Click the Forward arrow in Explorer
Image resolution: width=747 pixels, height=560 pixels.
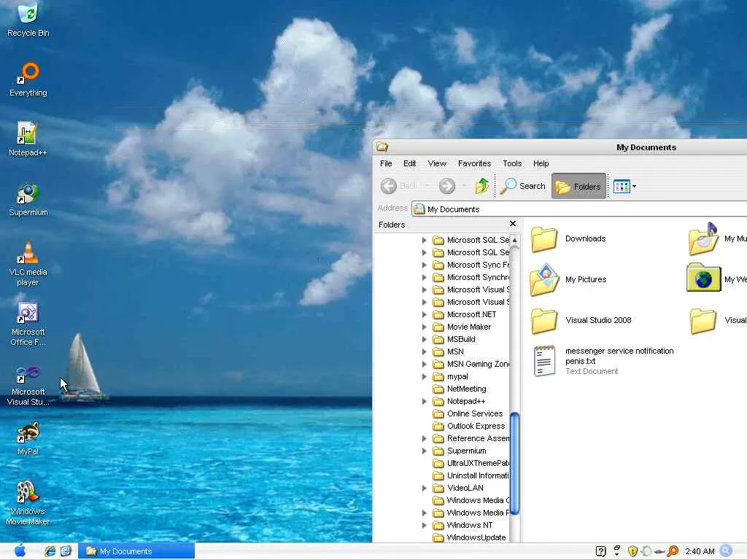[x=447, y=186]
